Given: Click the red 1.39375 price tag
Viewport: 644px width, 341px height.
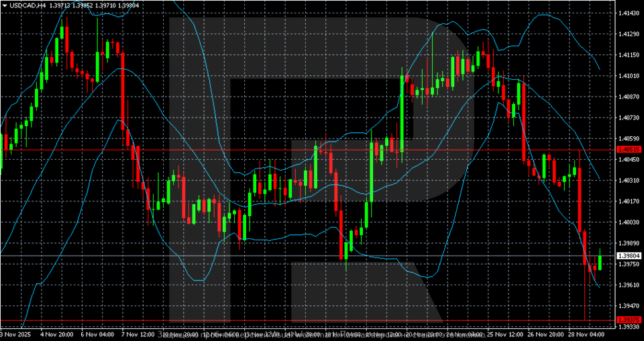Looking at the screenshot, I should point(629,319).
